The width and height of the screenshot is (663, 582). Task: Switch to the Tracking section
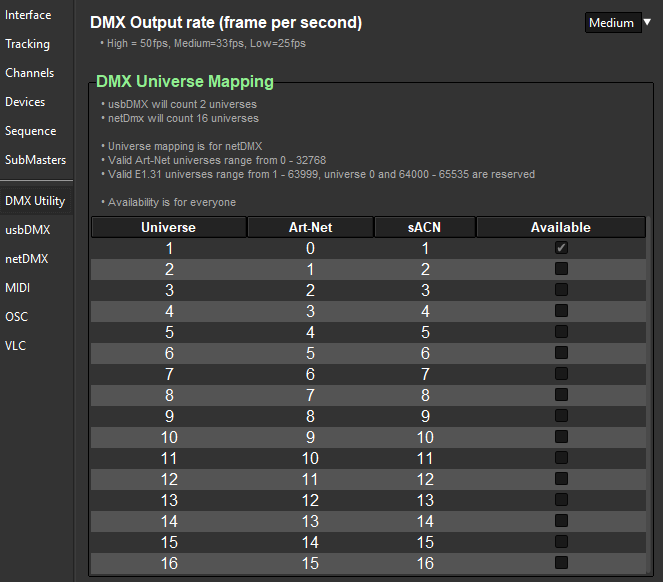(27, 44)
